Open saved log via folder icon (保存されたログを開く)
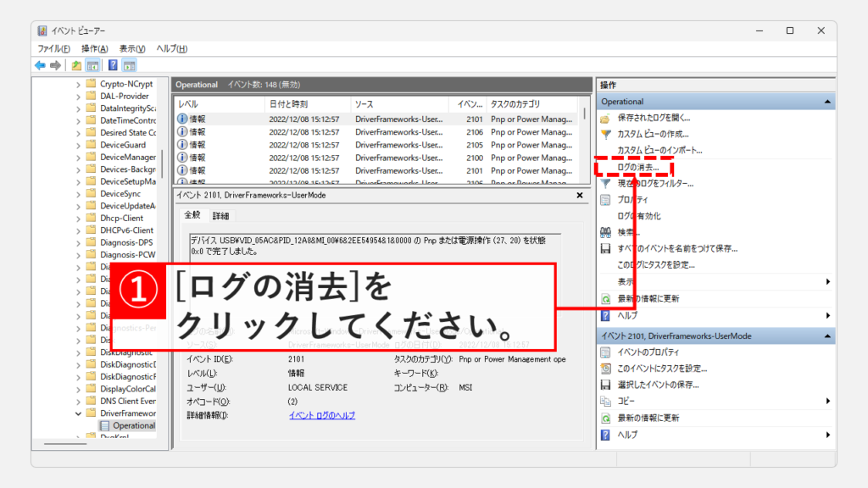 tap(605, 118)
